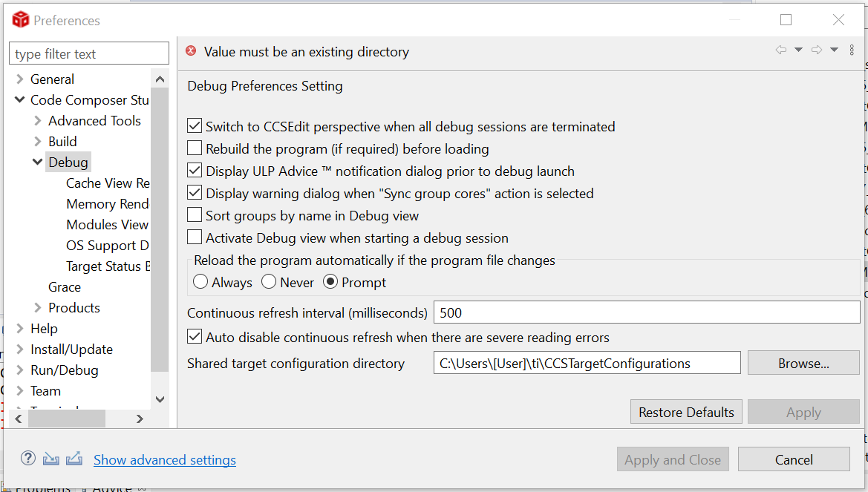Select Grace in the preferences tree
The height and width of the screenshot is (492, 868).
(65, 286)
